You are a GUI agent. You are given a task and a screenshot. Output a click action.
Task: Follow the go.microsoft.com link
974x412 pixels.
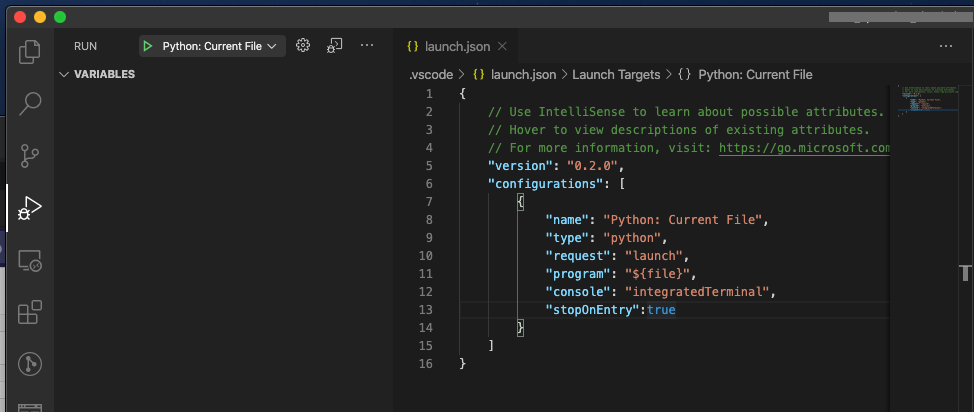tap(804, 148)
